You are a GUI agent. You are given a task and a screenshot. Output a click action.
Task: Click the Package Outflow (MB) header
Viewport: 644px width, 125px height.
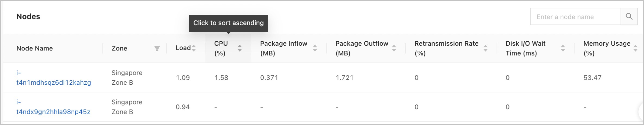click(x=362, y=48)
